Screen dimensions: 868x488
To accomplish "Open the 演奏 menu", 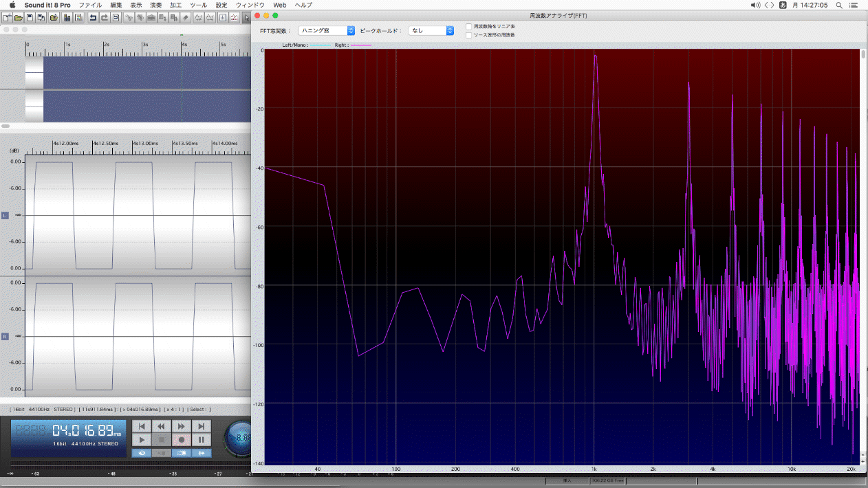I will (x=156, y=5).
